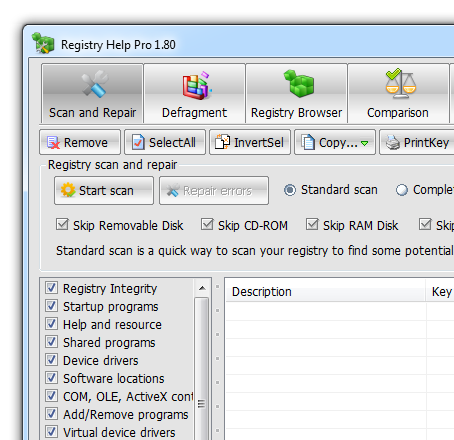Uncheck Startup programs category
Image resolution: width=454 pixels, height=440 pixels.
pos(51,306)
